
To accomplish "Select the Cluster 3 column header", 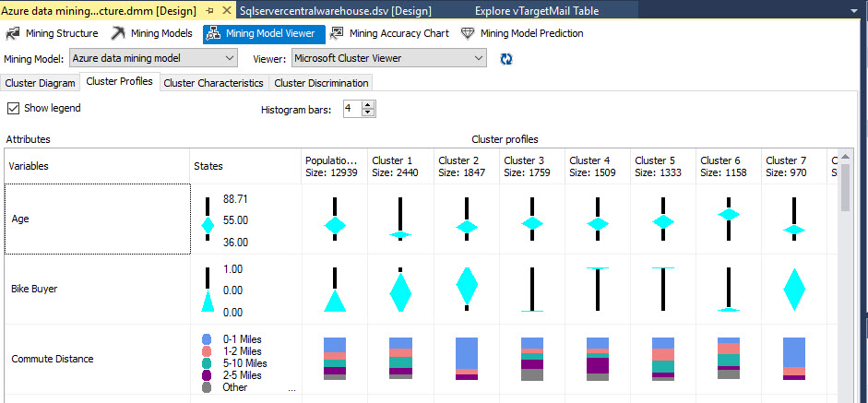I will 532,166.
